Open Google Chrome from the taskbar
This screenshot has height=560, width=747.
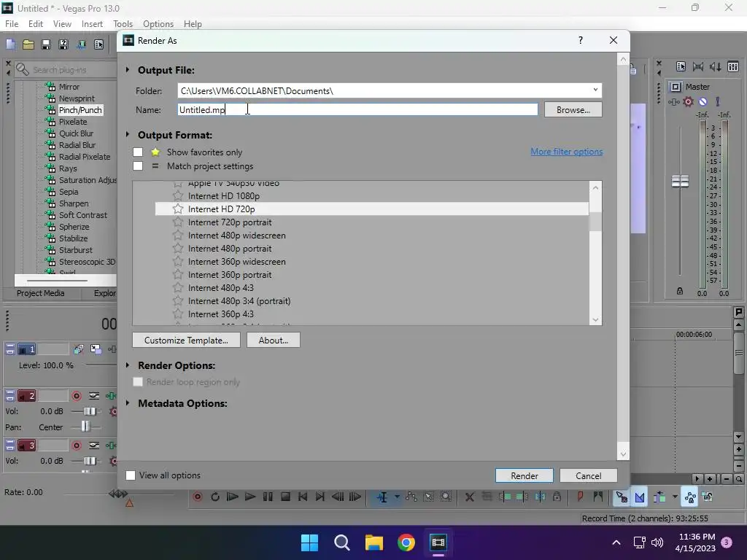[x=406, y=542]
